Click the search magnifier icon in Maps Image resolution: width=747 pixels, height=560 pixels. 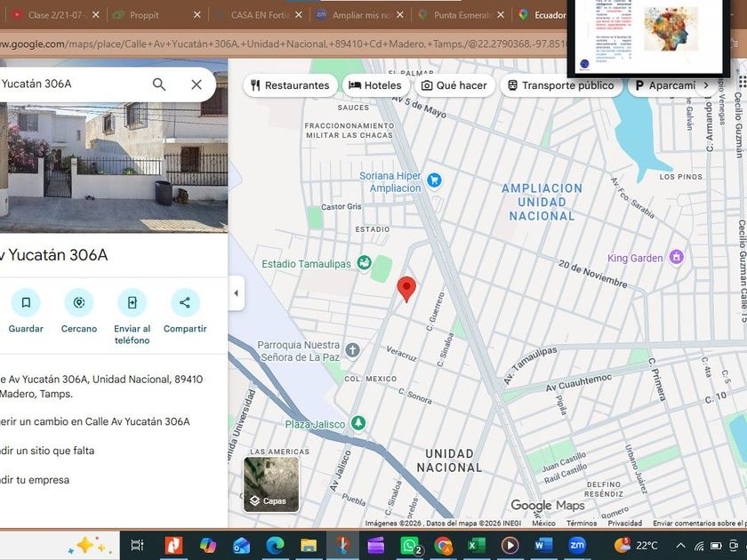tap(159, 84)
